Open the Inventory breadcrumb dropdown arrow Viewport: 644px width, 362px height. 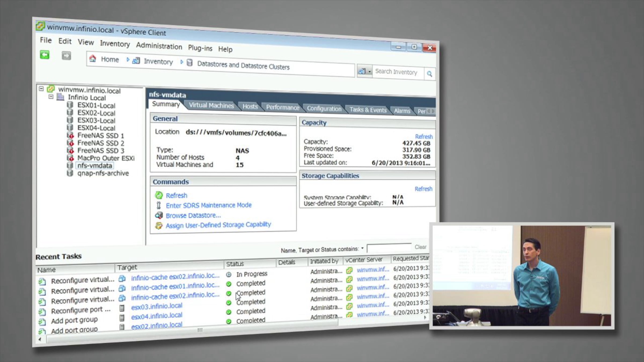pos(182,62)
